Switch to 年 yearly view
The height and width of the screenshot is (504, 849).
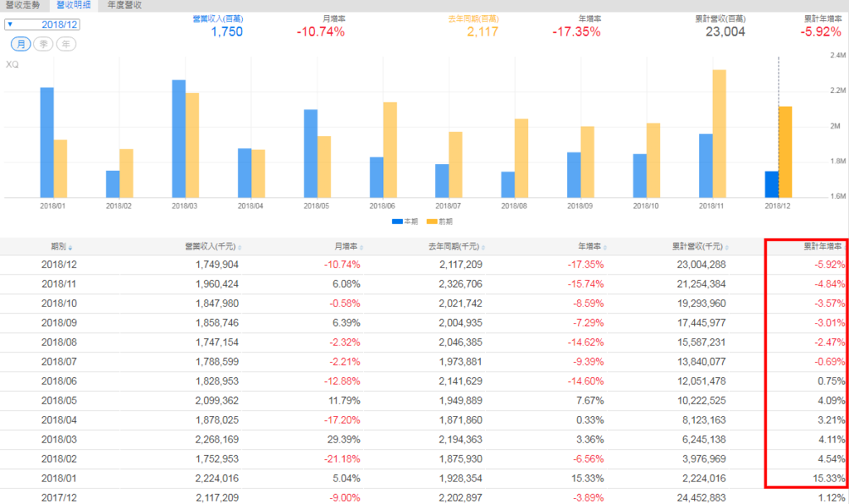pos(66,44)
